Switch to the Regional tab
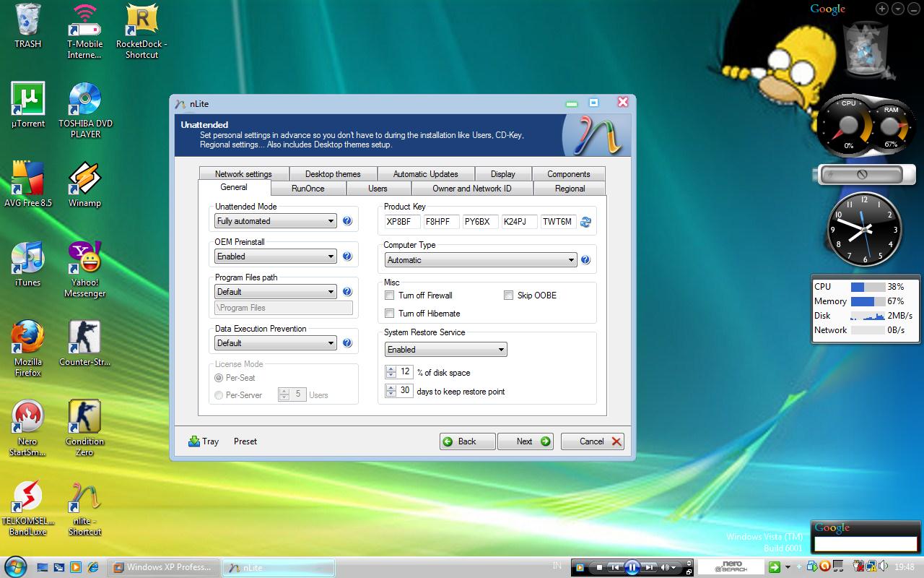Viewport: 924px width, 578px height. [570, 189]
